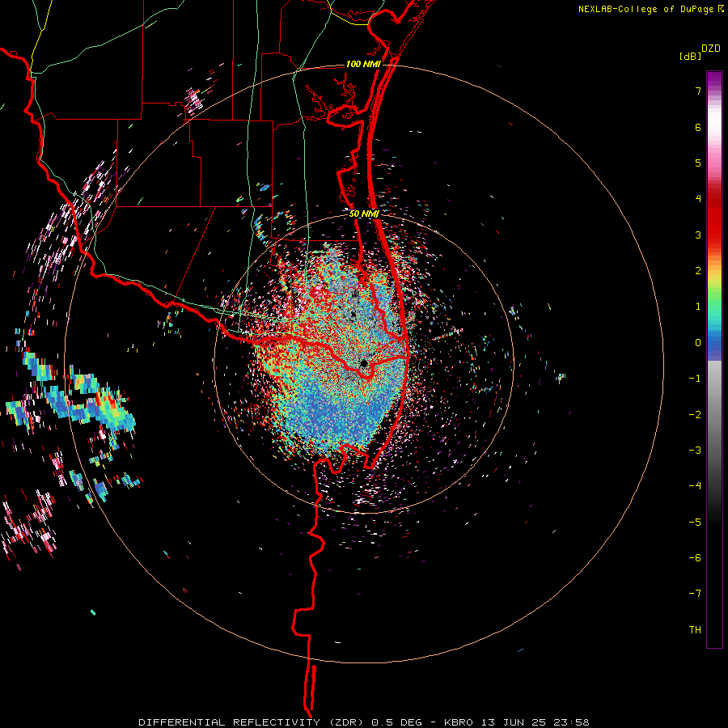
Task: Select the 50 NMI range ring label
Action: tap(364, 214)
